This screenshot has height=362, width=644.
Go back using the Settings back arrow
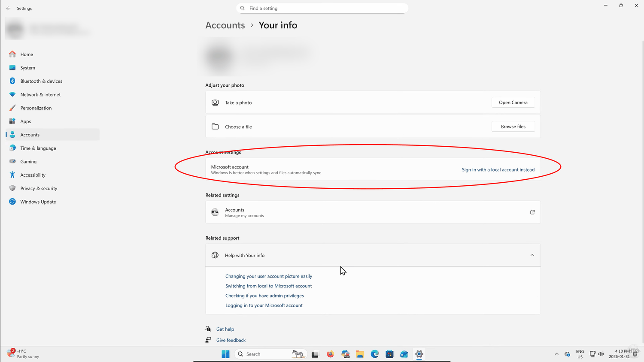tap(8, 8)
